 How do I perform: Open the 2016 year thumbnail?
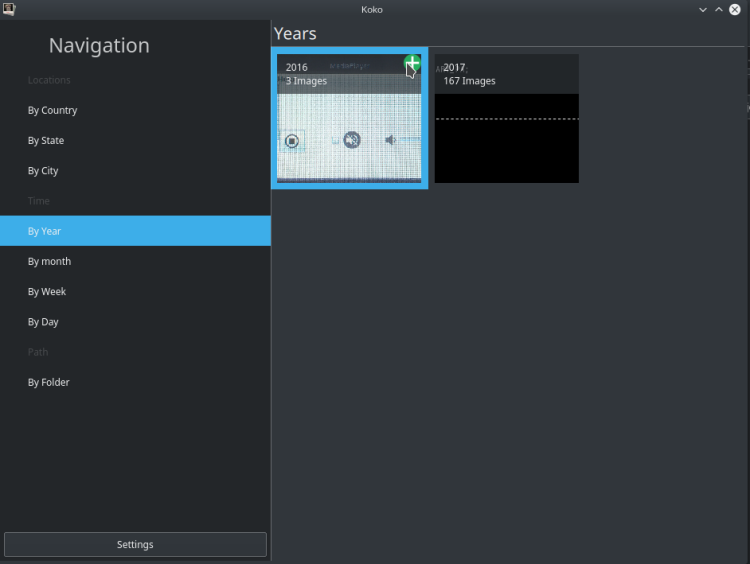pyautogui.click(x=349, y=118)
